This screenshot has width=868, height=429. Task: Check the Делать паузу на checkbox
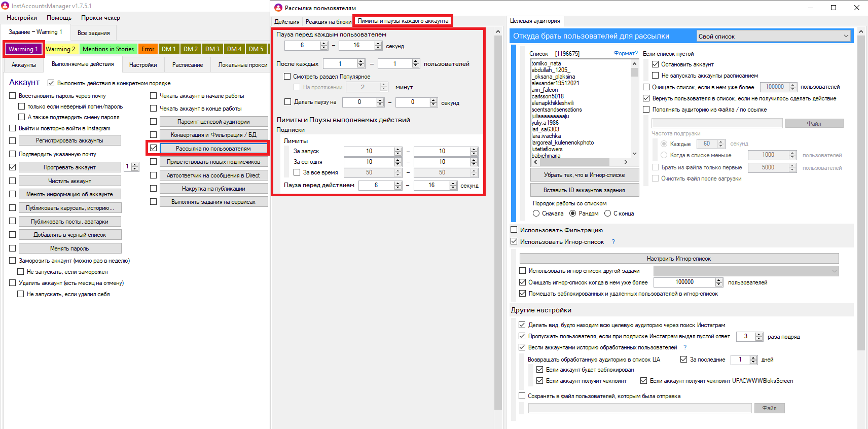(x=287, y=102)
